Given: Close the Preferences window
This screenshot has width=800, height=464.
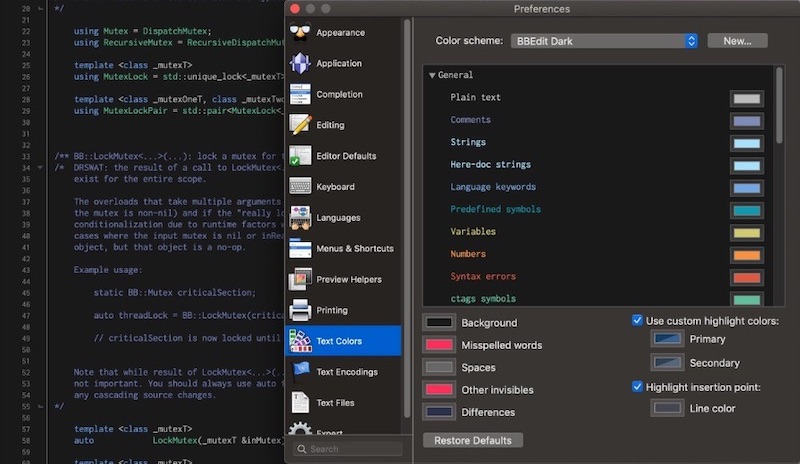Looking at the screenshot, I should (x=295, y=9).
